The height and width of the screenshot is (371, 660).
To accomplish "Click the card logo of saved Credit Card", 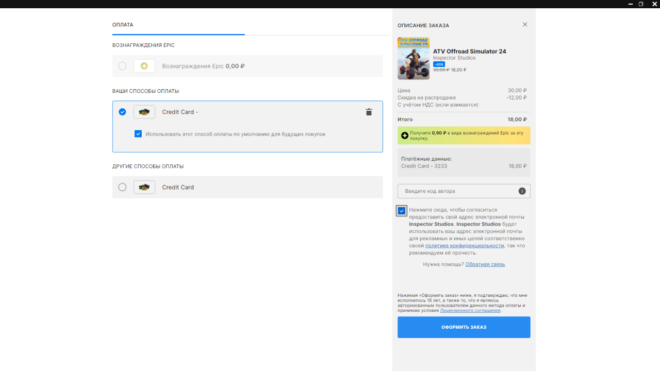I will coord(144,112).
